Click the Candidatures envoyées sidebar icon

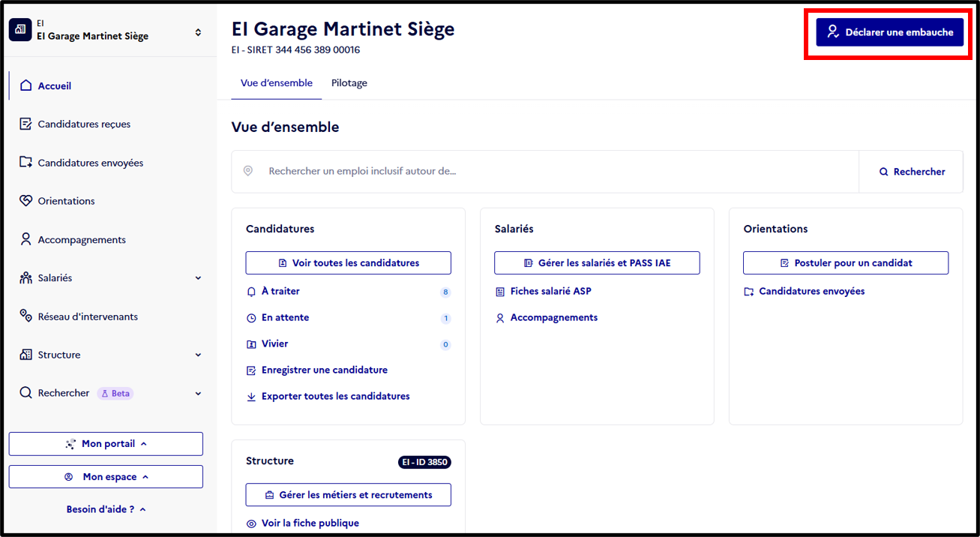coord(26,162)
